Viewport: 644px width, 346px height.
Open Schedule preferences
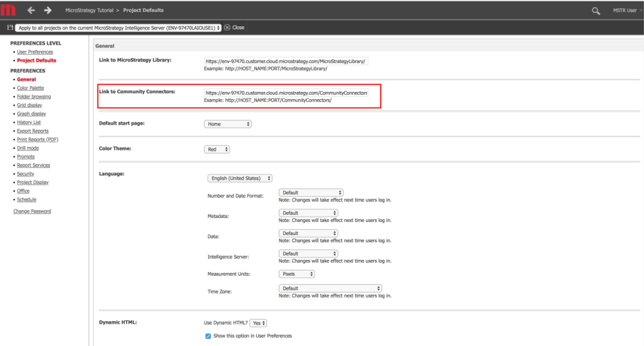coord(26,200)
